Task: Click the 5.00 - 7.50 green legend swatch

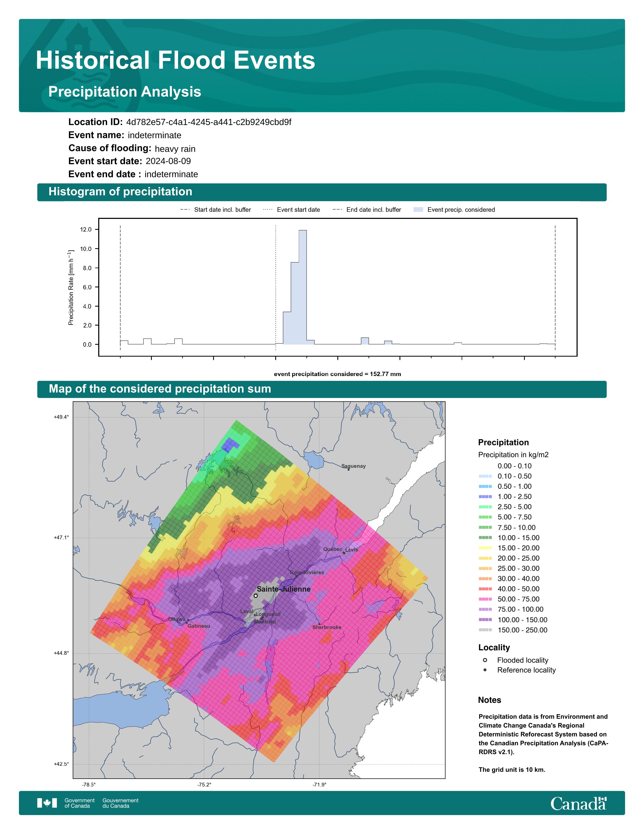Action: click(x=485, y=517)
